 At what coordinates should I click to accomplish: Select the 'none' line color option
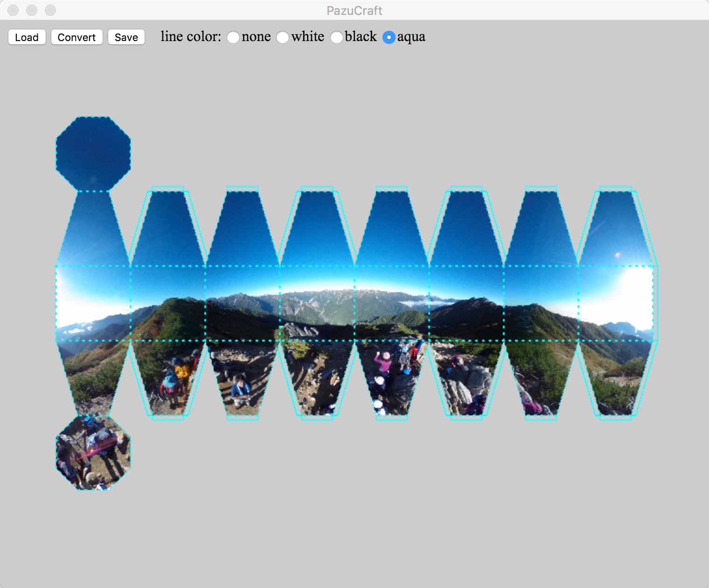(233, 37)
